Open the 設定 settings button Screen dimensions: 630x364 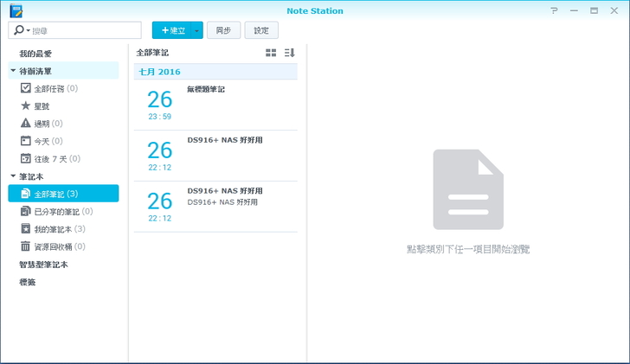[261, 30]
